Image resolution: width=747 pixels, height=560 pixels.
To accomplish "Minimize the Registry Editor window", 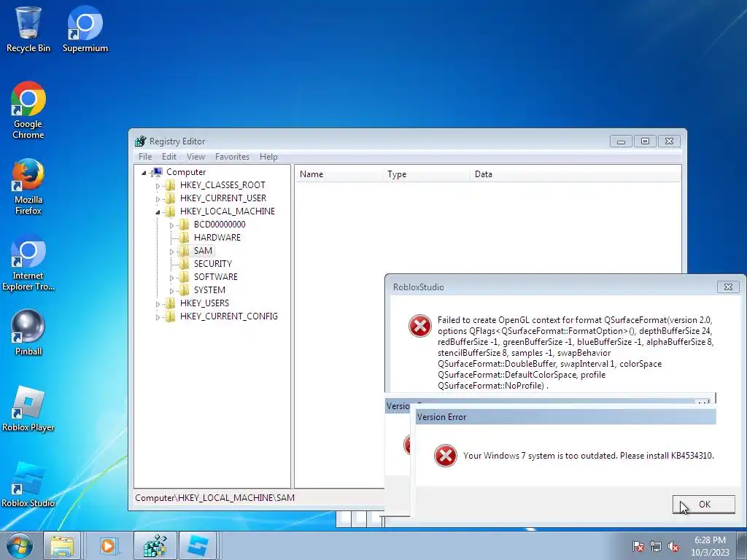I will click(x=622, y=141).
